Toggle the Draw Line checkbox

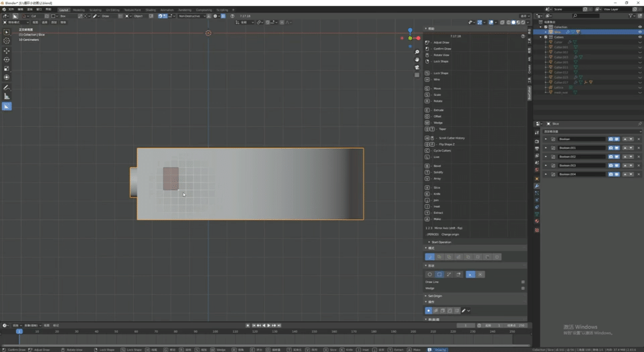523,282
